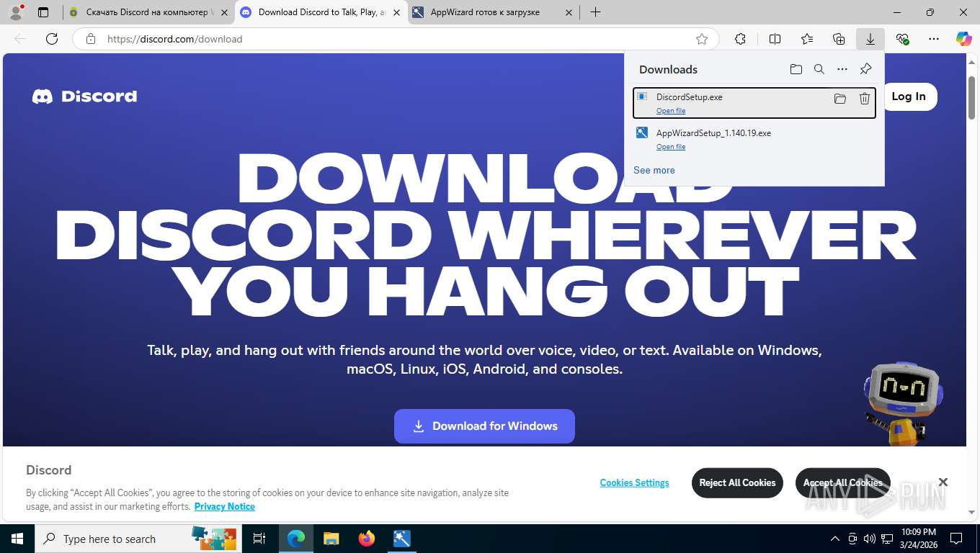Open a new browser tab
This screenshot has height=553, width=980.
point(595,12)
